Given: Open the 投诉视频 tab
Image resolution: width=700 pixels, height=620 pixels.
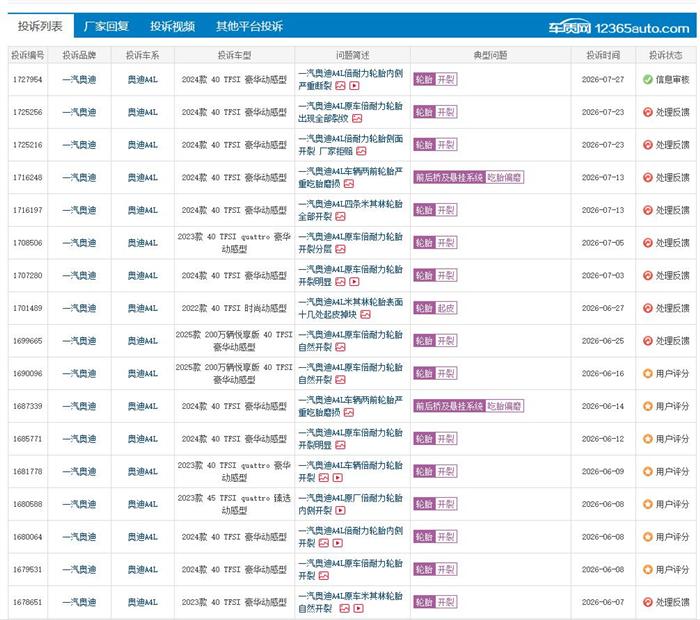Looking at the screenshot, I should click(x=172, y=26).
